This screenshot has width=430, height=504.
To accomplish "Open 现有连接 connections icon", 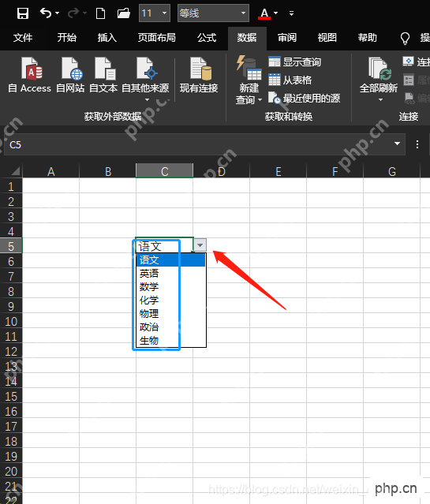I will [x=199, y=75].
